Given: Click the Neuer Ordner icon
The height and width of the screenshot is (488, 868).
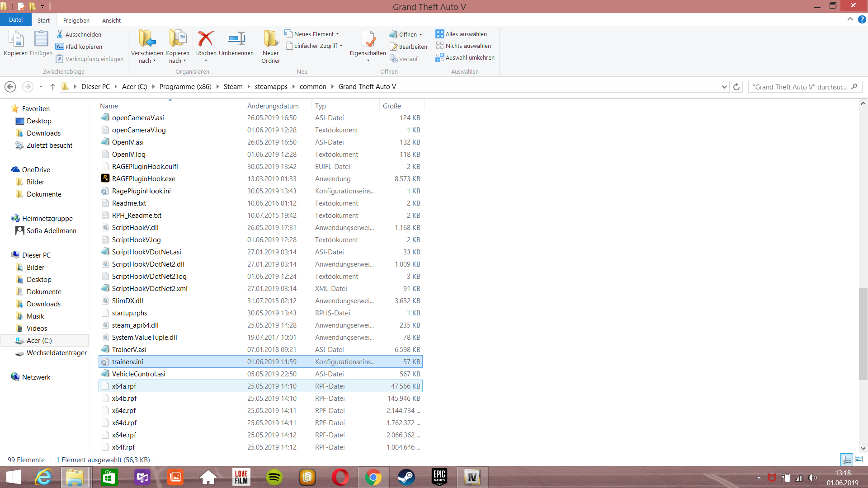Looking at the screenshot, I should [x=271, y=39].
